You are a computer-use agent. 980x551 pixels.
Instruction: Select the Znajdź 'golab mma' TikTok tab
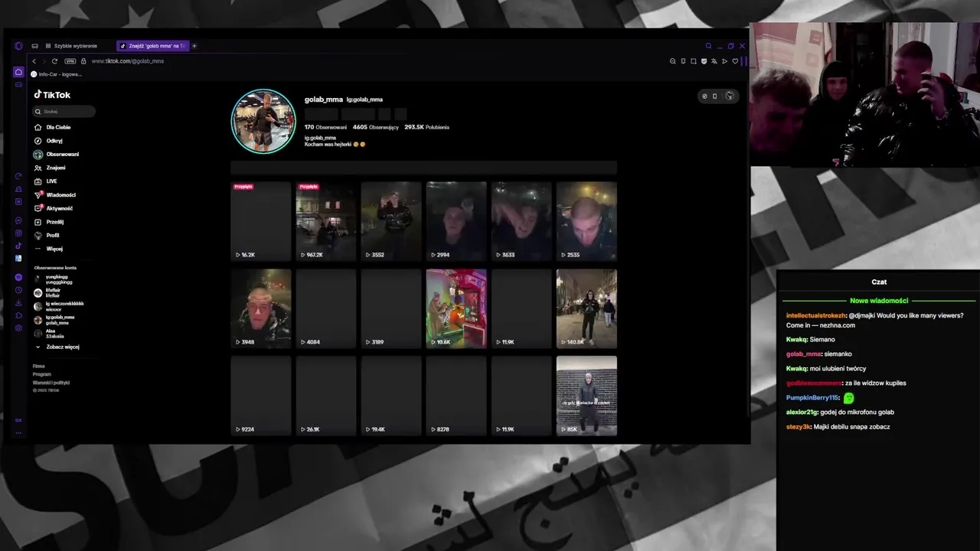point(153,46)
